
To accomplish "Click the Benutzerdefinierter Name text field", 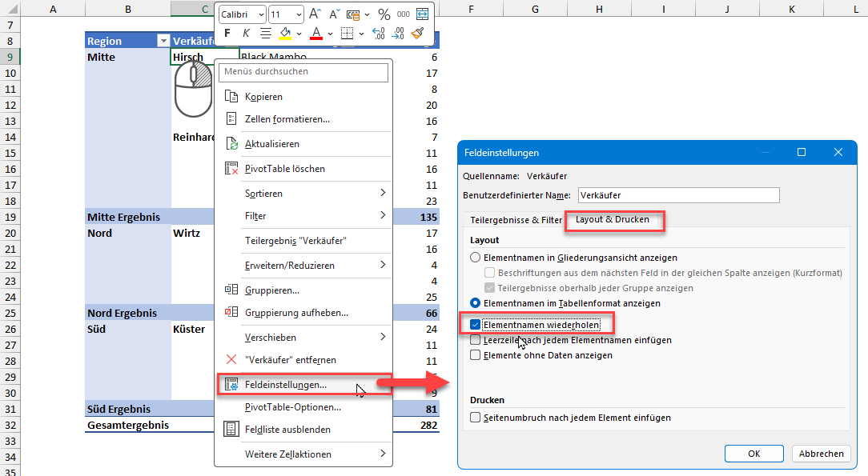I will [x=677, y=195].
